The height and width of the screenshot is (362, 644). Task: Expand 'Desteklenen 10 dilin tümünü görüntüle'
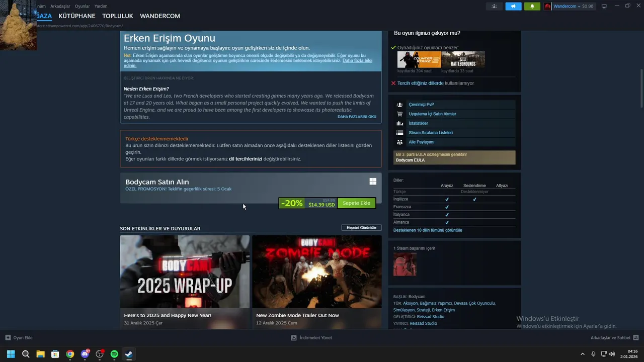(428, 230)
